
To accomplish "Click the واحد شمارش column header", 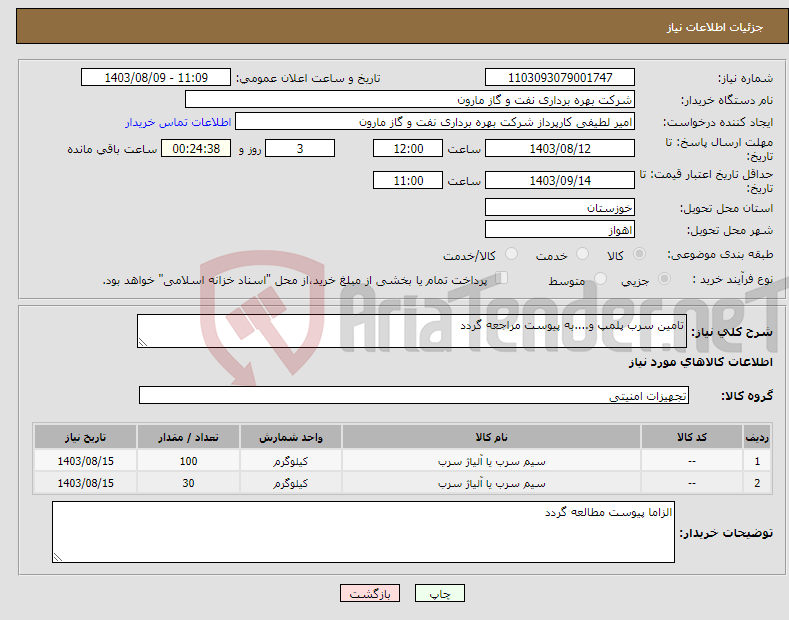I will point(291,437).
